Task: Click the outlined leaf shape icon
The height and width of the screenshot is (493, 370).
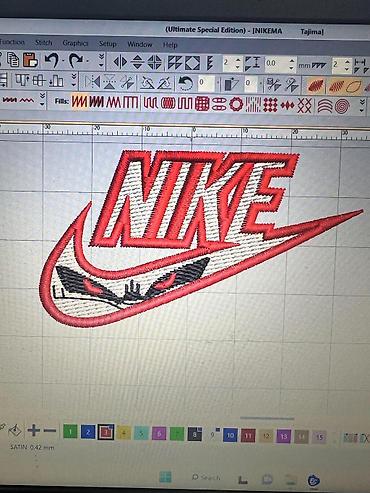Action: (x=353, y=86)
